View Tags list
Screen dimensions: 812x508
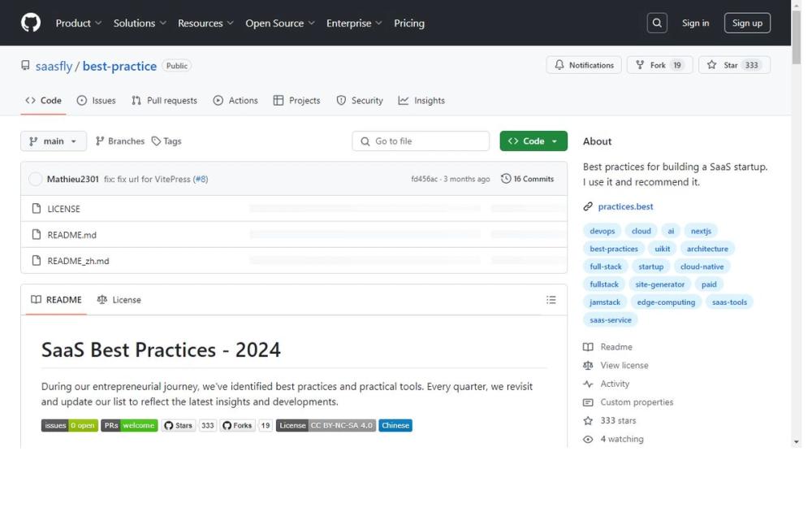tap(166, 141)
